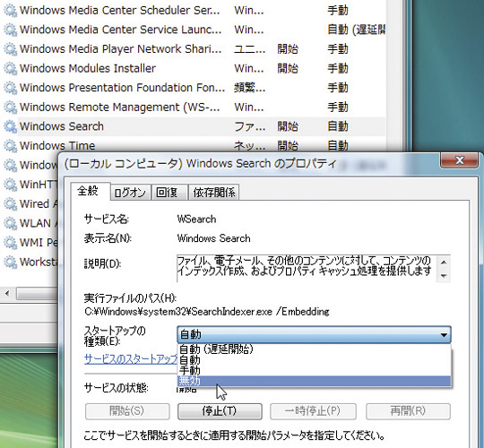Switch to the 全般 tab
The height and width of the screenshot is (448, 484).
(90, 191)
